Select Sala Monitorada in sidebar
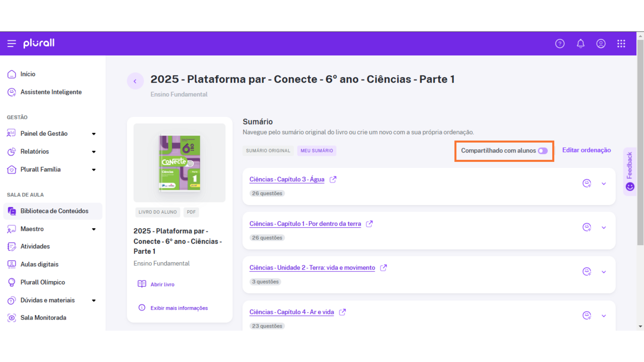 [x=43, y=318]
